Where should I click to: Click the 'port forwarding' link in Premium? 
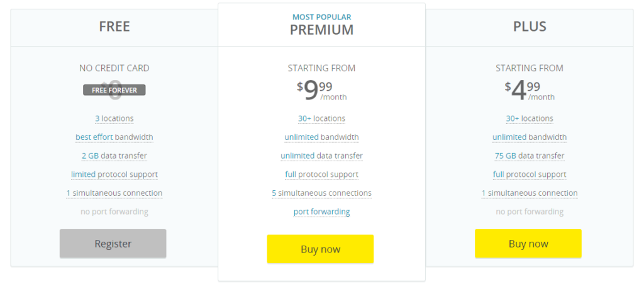pyautogui.click(x=321, y=212)
